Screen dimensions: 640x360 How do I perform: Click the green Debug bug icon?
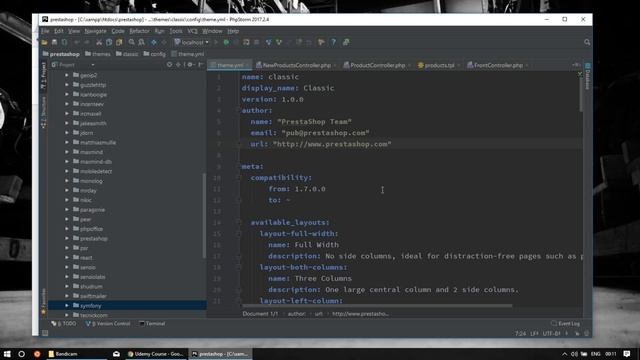226,42
